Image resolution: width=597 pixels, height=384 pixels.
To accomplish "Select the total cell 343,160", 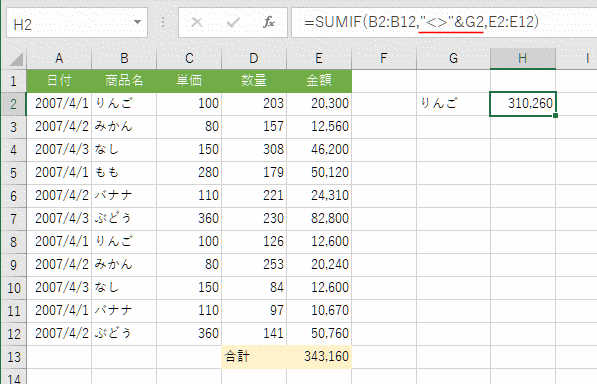I will [x=319, y=357].
